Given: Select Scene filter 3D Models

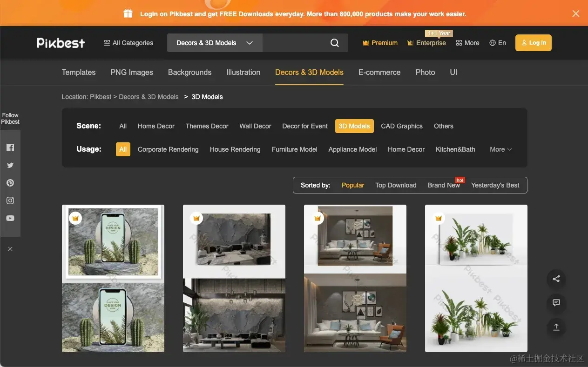Looking at the screenshot, I should [354, 126].
